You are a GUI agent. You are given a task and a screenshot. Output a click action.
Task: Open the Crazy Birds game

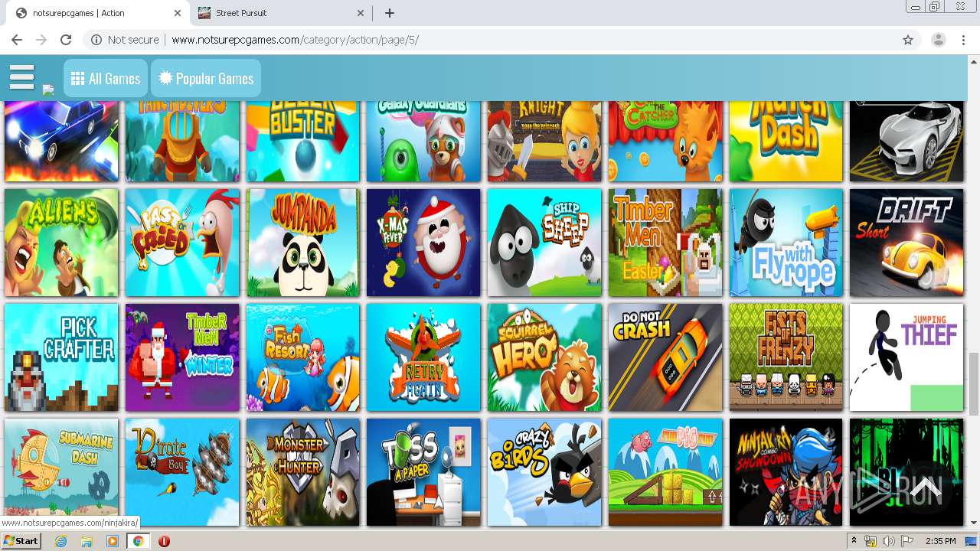click(544, 472)
